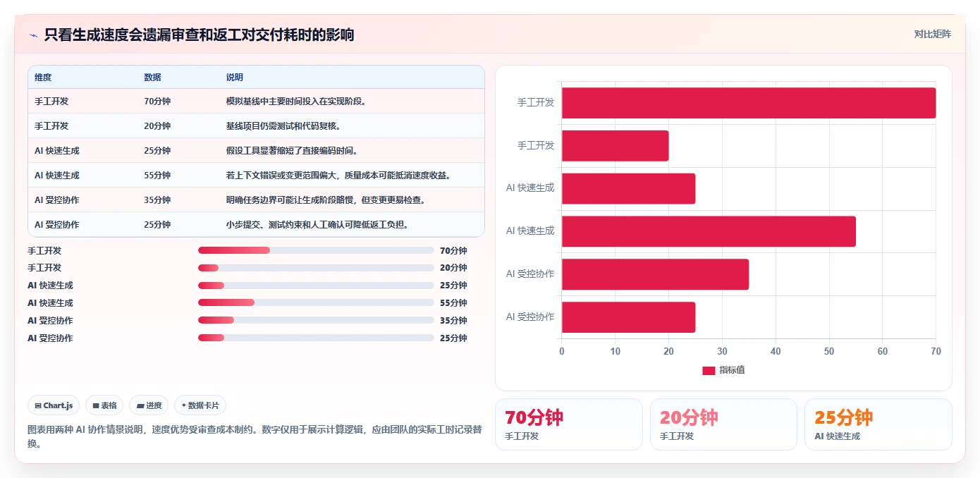Click the 维度 column header
Image resolution: width=980 pixels, height=478 pixels.
pos(43,78)
